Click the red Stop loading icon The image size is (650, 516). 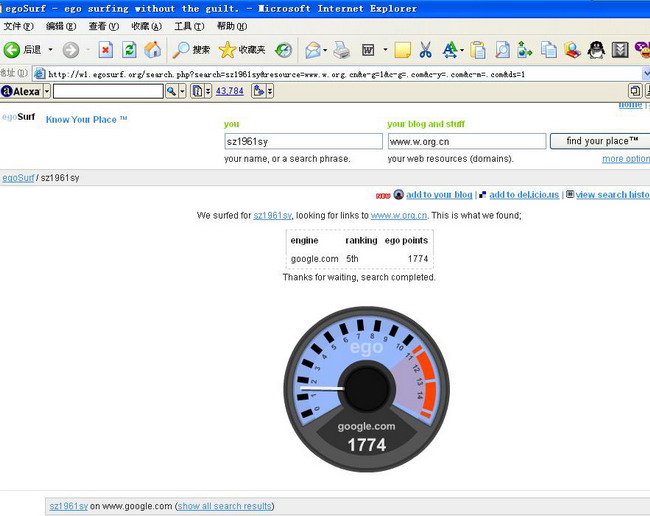click(105, 50)
